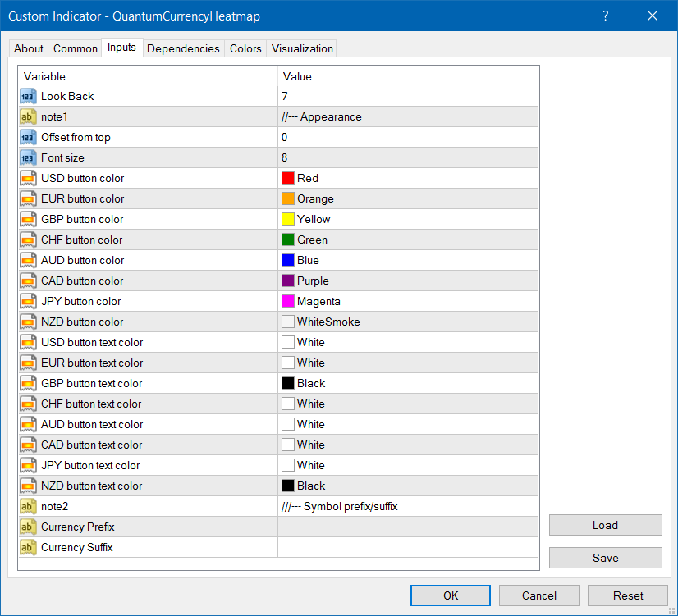Click the help question mark in title bar

tap(606, 16)
